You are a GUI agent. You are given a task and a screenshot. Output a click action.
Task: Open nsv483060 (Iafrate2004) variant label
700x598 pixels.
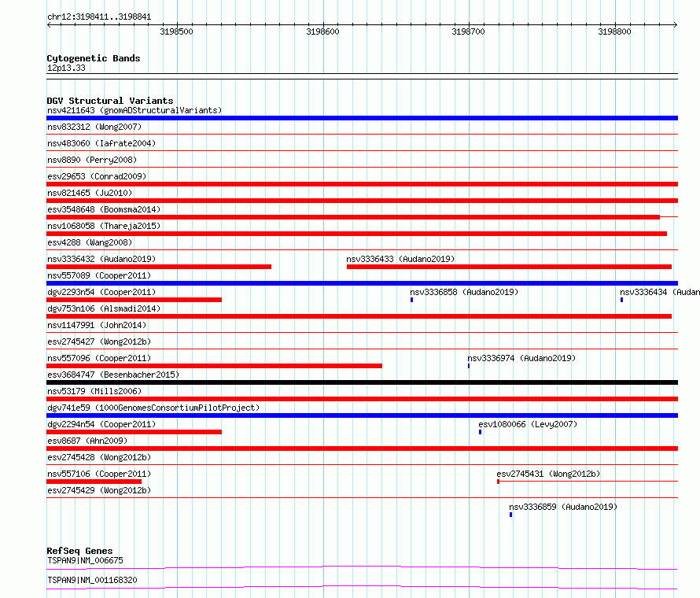click(x=101, y=143)
